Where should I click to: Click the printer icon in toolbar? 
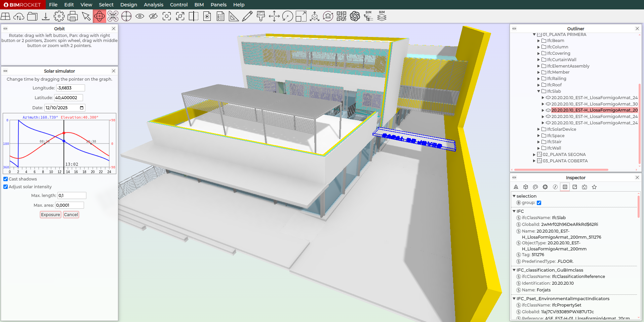[x=73, y=16]
